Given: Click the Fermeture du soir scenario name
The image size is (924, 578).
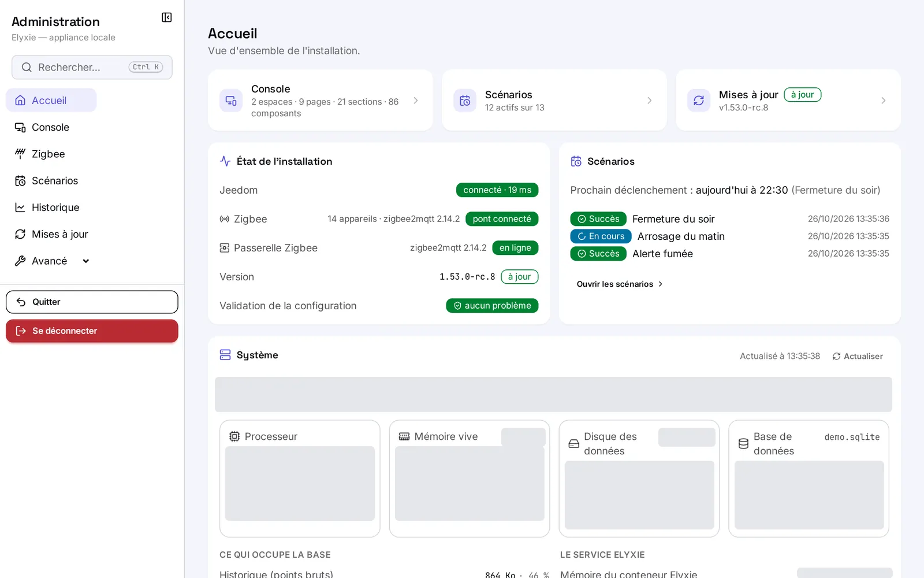Looking at the screenshot, I should coord(673,219).
